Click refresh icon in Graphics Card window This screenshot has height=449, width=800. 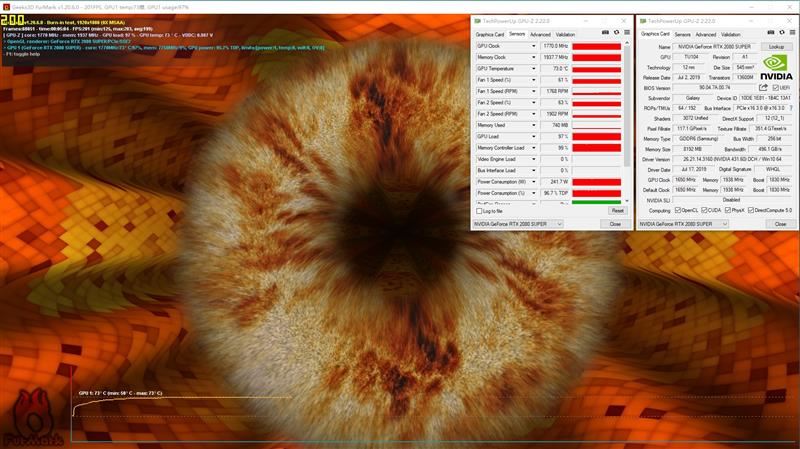[782, 32]
